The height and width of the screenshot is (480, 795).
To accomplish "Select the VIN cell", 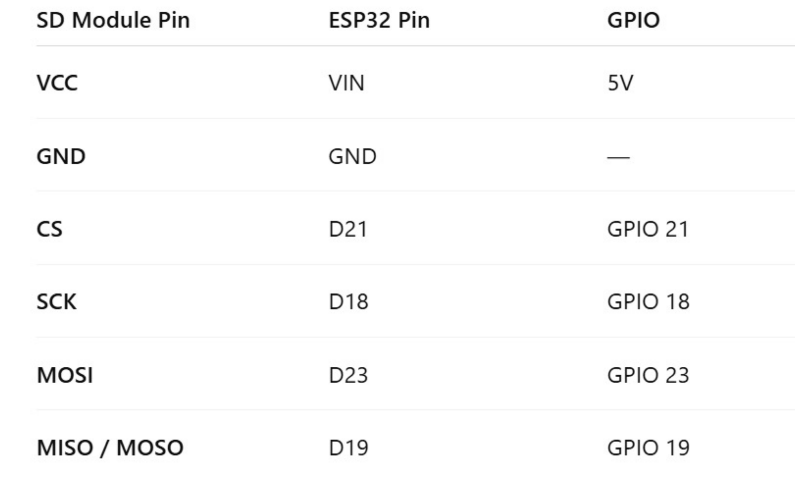I will [346, 83].
